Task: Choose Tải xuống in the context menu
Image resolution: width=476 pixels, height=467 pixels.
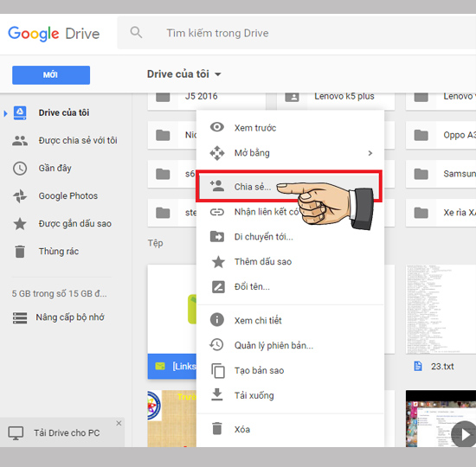Action: point(291,395)
